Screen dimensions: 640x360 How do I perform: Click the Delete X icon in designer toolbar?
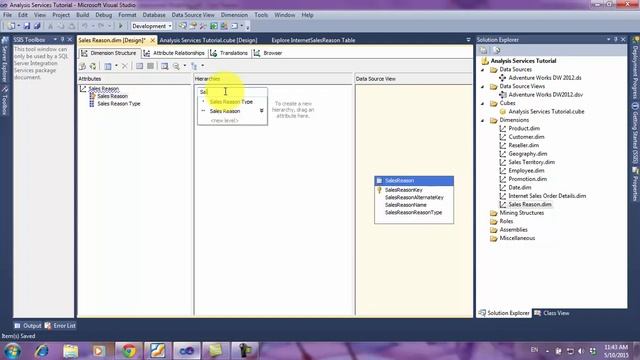point(125,66)
